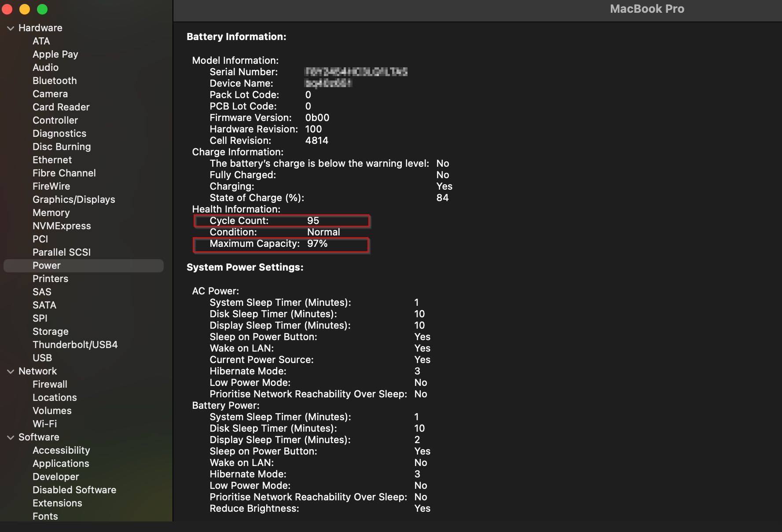Open FireWire details

[x=51, y=186]
